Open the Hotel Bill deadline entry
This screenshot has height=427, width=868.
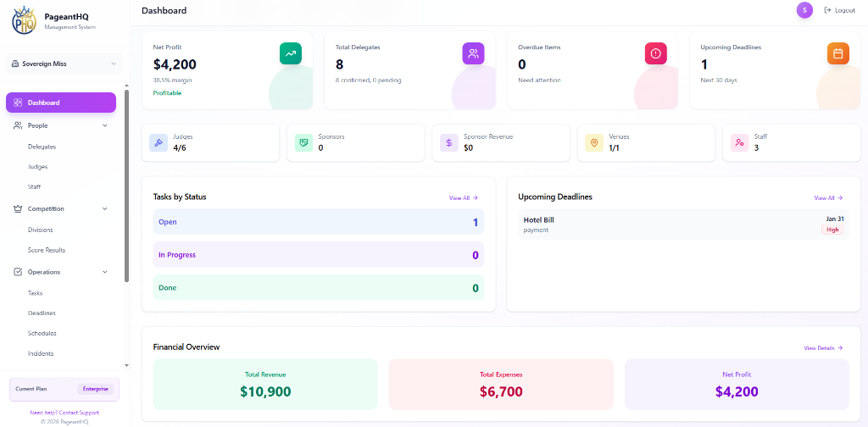pos(684,224)
